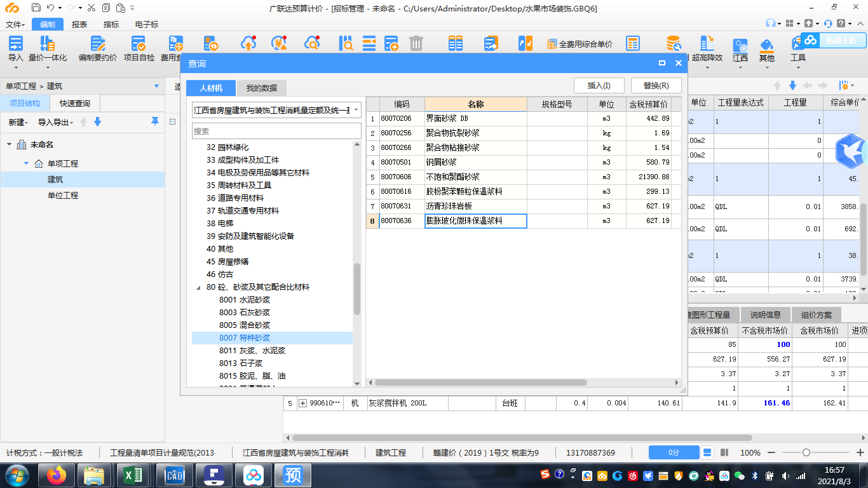
Task: Select the 界面砂浆 DB row
Action: click(x=524, y=118)
